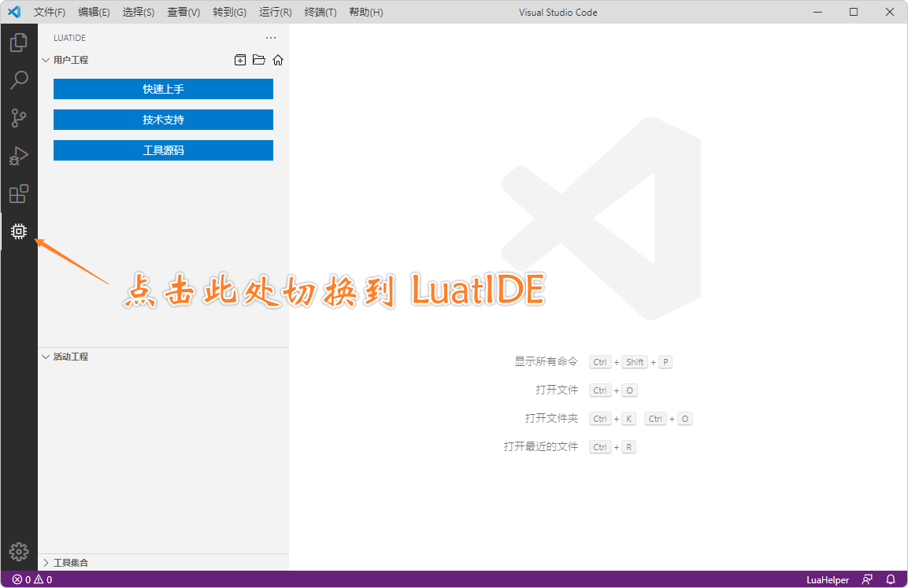Image resolution: width=908 pixels, height=588 pixels.
Task: Close the Visual Studio Code window
Action: click(x=889, y=12)
